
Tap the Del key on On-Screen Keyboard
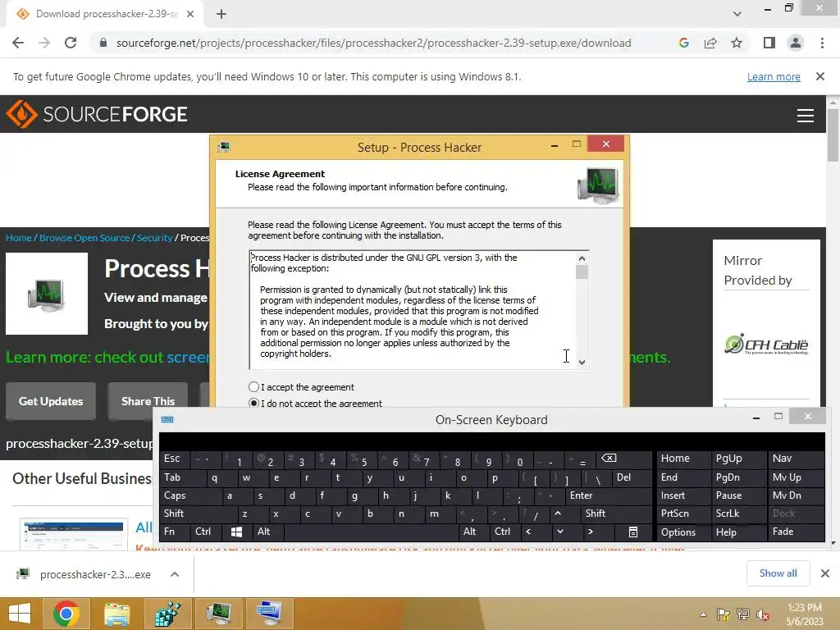632,477
